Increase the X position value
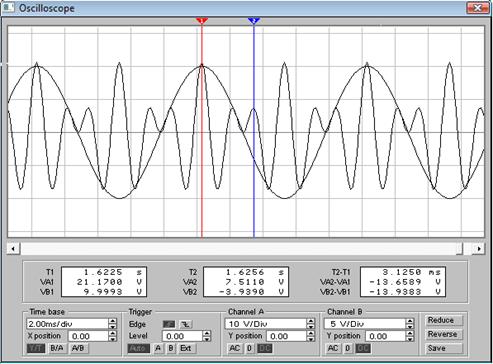The width and height of the screenshot is (493, 364). pyautogui.click(x=113, y=333)
